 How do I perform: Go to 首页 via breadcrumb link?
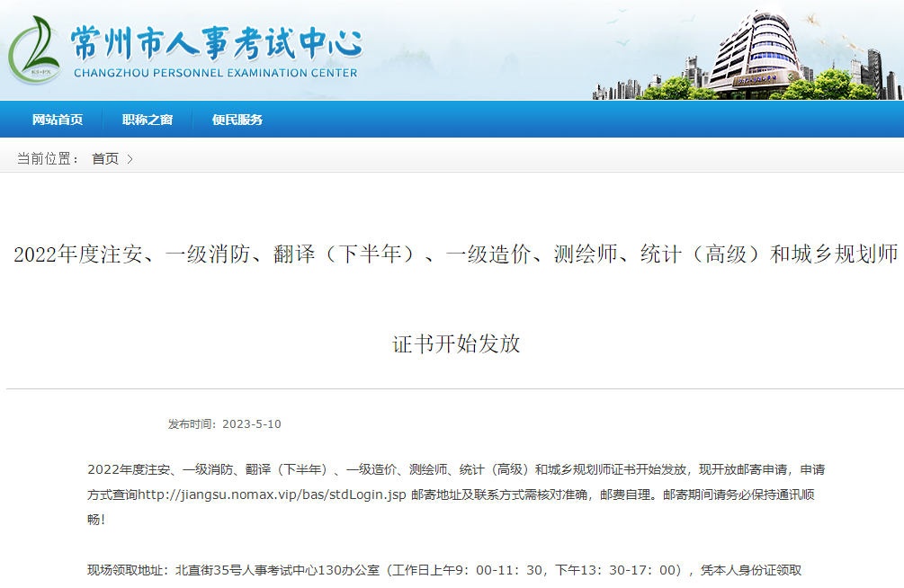pos(104,159)
